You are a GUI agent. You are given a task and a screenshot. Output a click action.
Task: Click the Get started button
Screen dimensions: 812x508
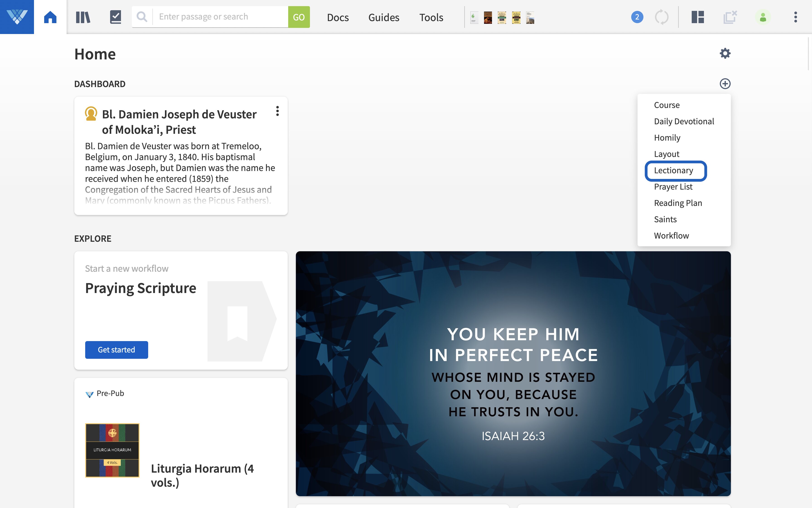[x=116, y=350]
